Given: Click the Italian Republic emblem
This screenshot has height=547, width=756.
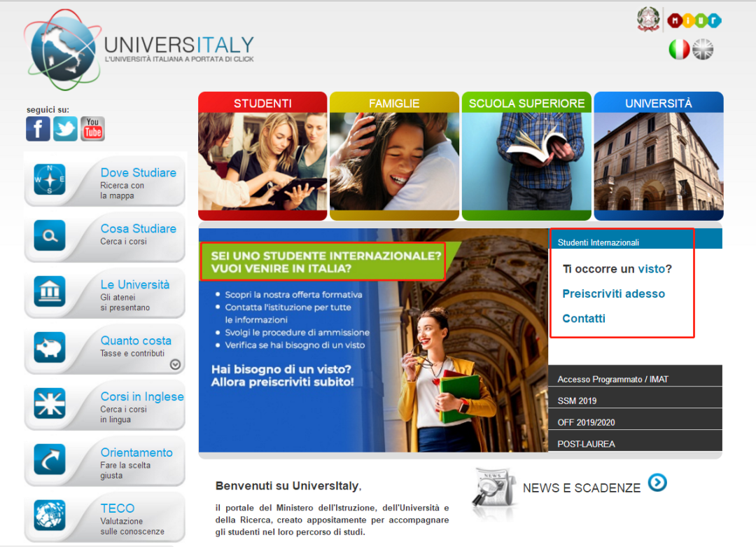Looking at the screenshot, I should (648, 20).
